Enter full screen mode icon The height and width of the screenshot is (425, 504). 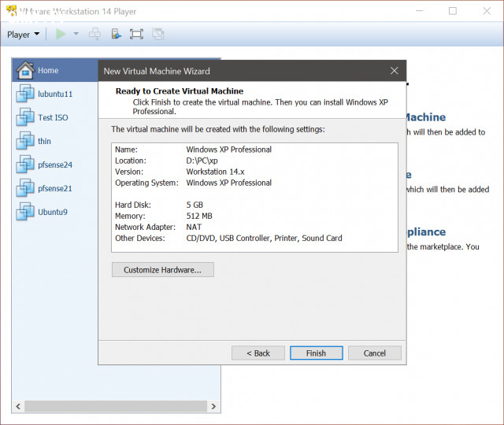point(136,34)
